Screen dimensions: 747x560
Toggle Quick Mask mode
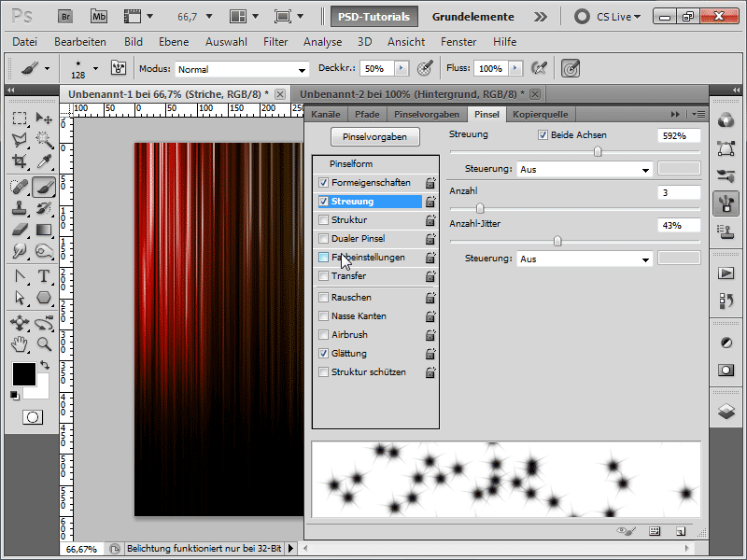point(33,417)
